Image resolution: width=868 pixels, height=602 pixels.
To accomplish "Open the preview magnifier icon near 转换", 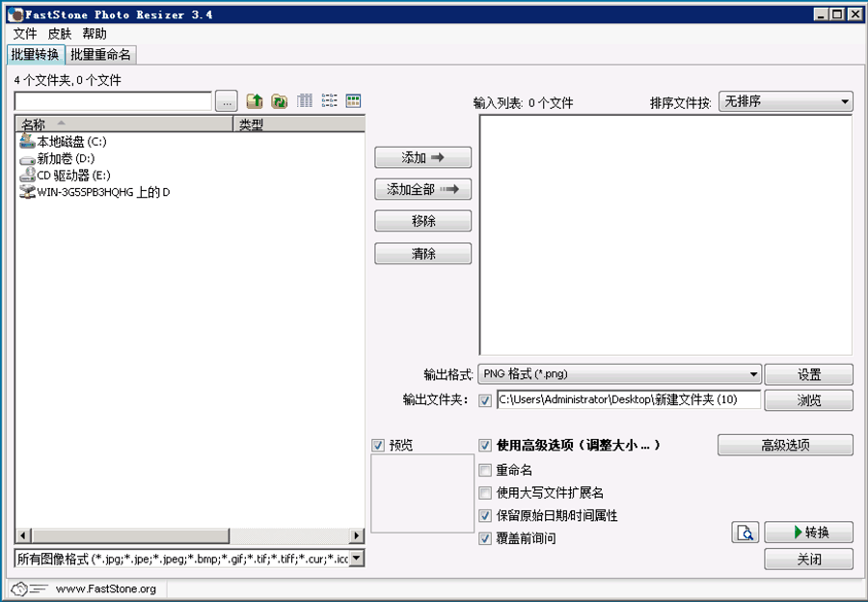I will tap(745, 532).
